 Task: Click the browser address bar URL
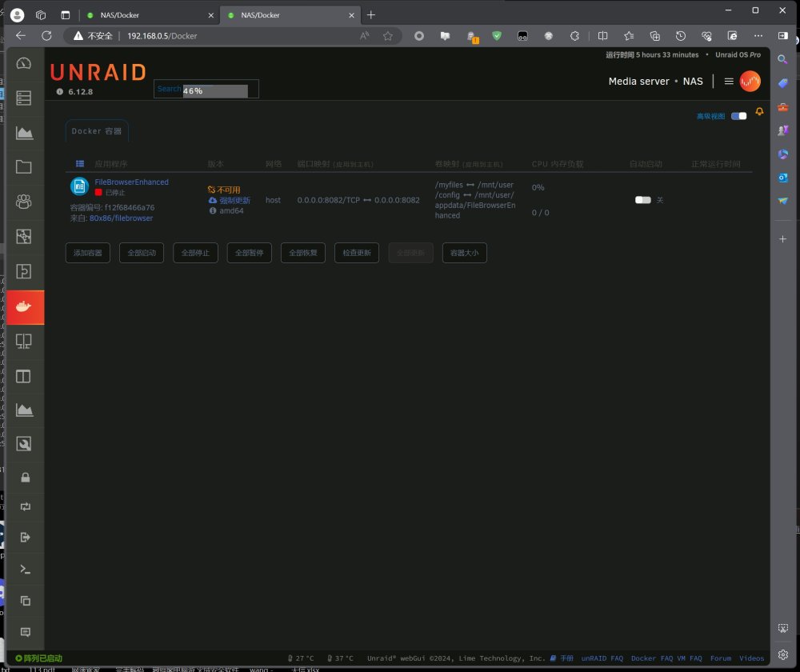pos(162,36)
